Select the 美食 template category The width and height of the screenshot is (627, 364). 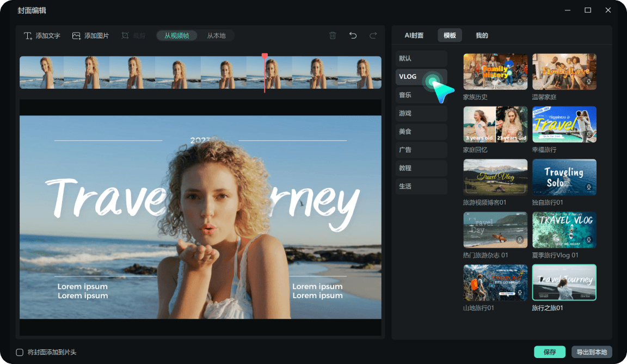pos(421,132)
